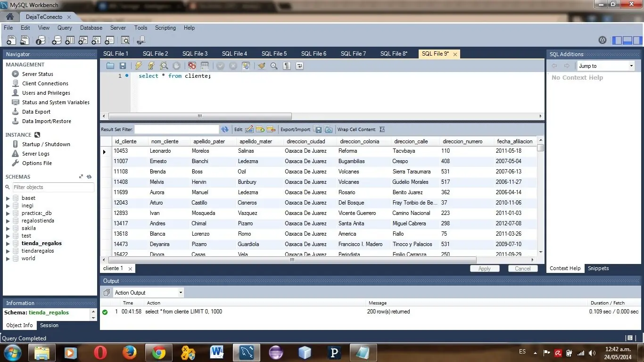Click the Result Set Filter field
This screenshot has height=362, width=644.
click(177, 129)
